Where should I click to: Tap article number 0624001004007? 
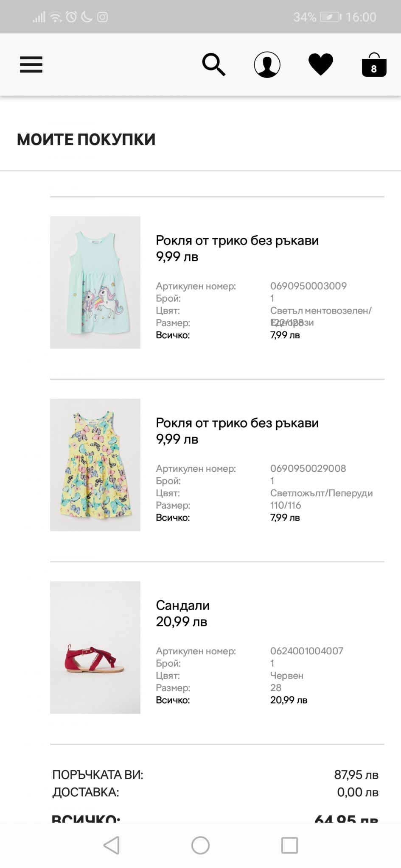point(307,651)
